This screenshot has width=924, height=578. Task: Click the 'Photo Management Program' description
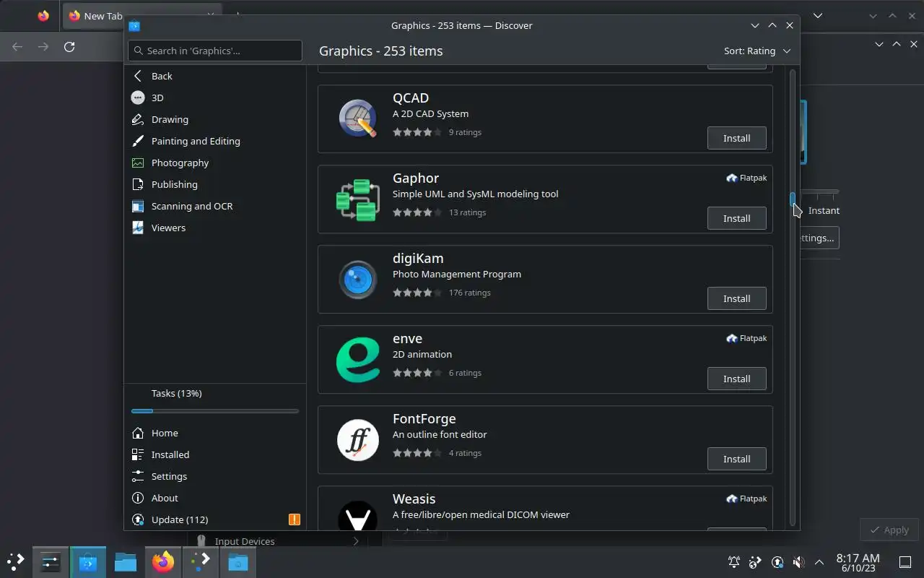tap(457, 274)
